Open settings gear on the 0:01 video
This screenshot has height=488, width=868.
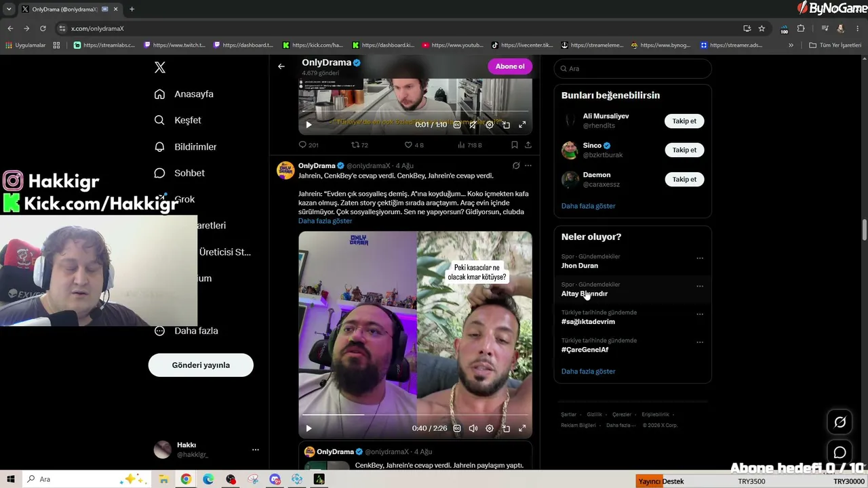tap(490, 125)
